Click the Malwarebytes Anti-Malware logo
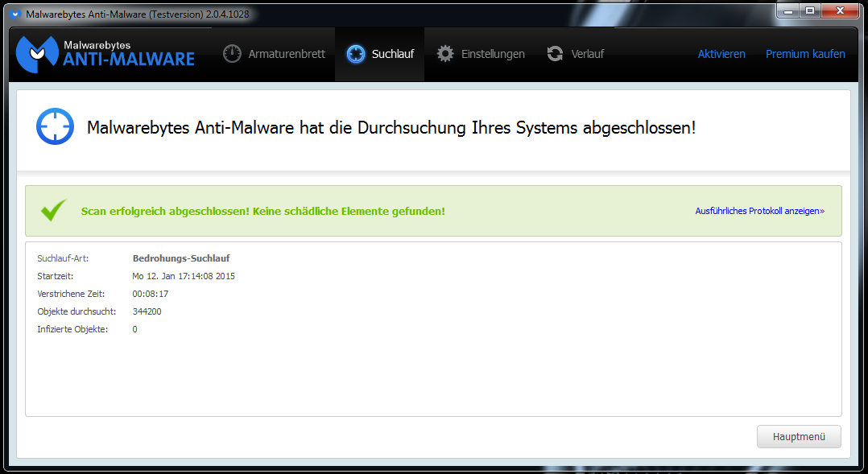 click(105, 54)
